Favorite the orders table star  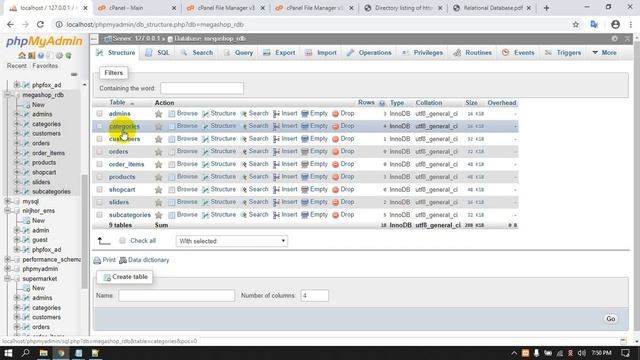158,152
